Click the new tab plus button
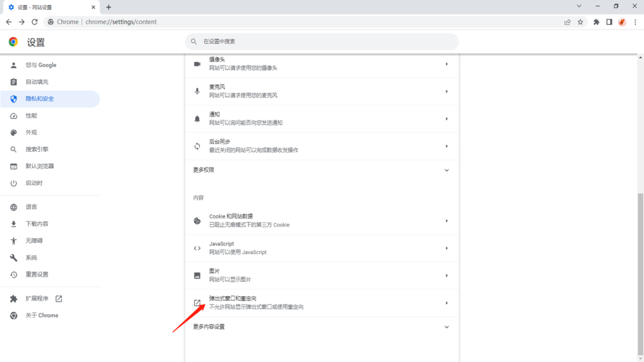This screenshot has height=362, width=644. coord(109,7)
